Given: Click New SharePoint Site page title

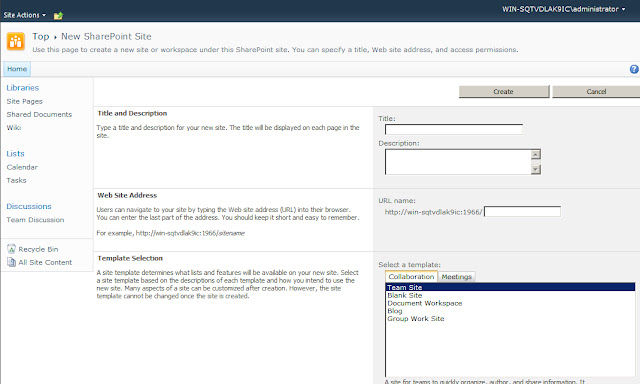Looking at the screenshot, I should coord(106,36).
